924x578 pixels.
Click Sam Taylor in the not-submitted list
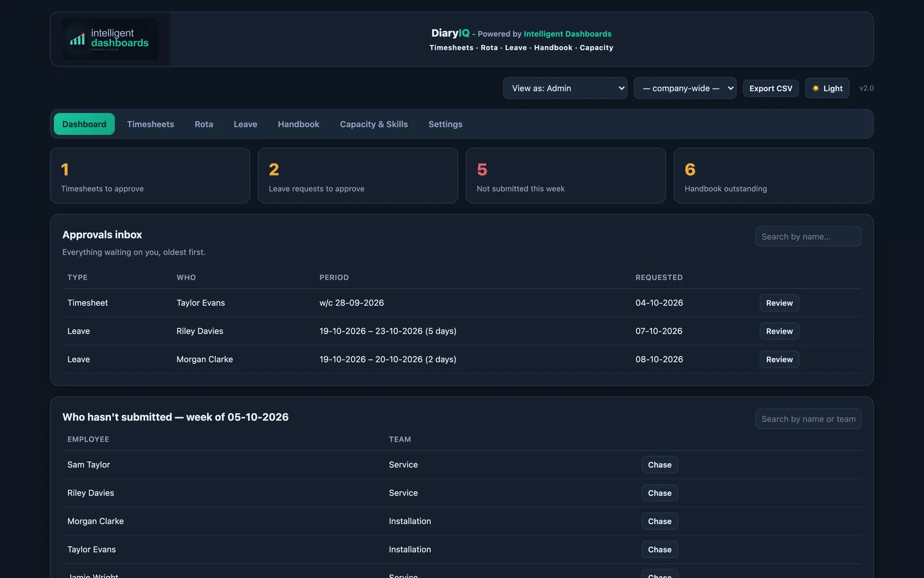[88, 465]
